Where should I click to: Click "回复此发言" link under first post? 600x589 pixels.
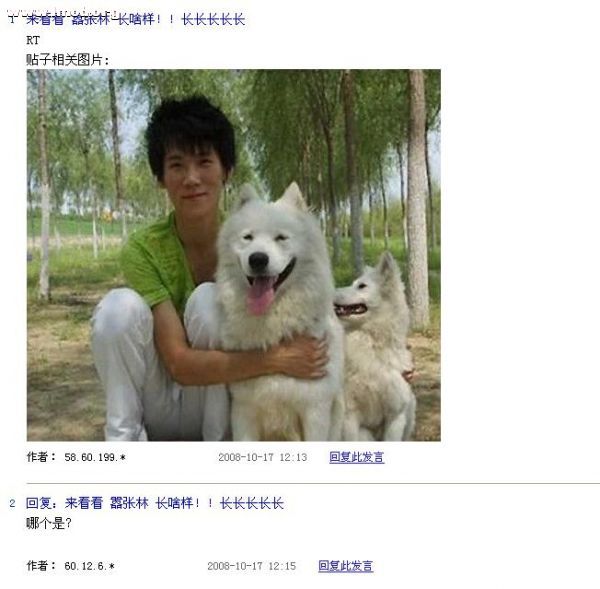(x=357, y=457)
